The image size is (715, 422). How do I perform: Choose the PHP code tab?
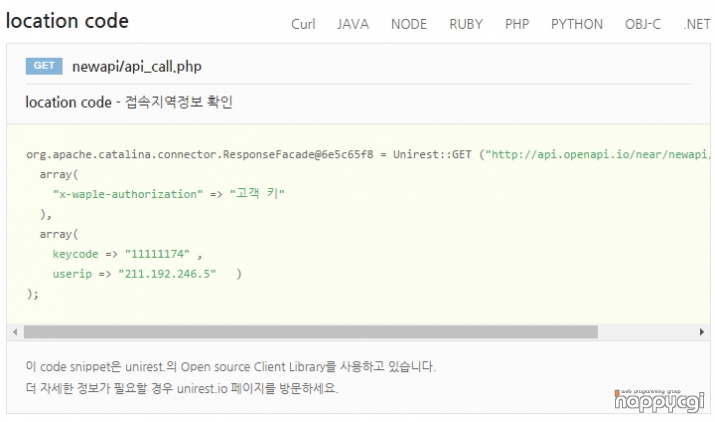517,24
